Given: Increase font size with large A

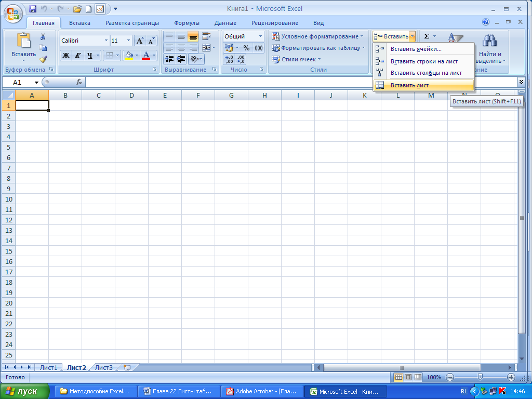Looking at the screenshot, I should tap(139, 41).
